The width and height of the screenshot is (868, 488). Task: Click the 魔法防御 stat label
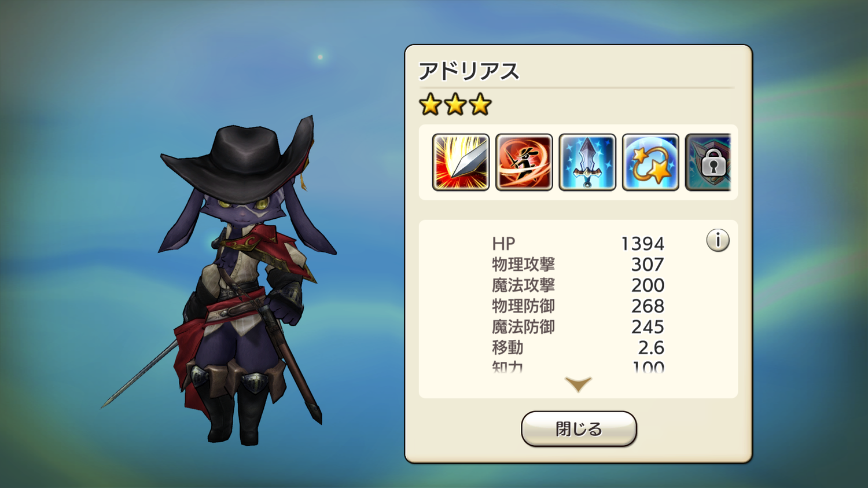tap(523, 327)
